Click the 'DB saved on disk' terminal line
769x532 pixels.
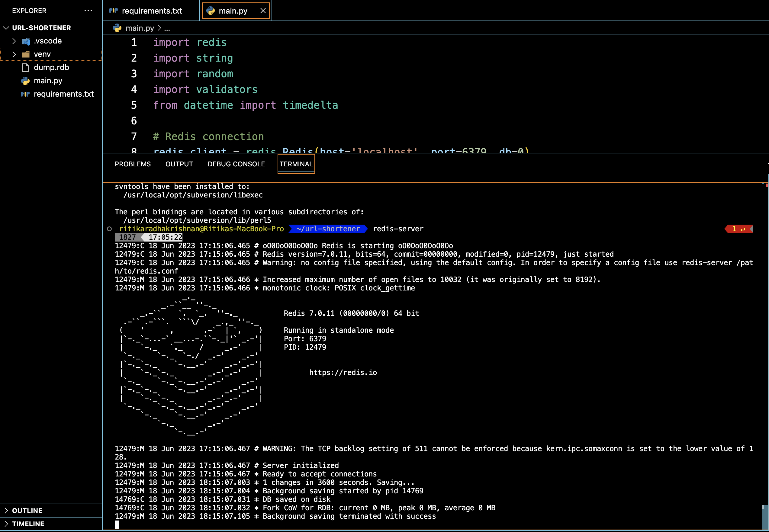click(297, 500)
